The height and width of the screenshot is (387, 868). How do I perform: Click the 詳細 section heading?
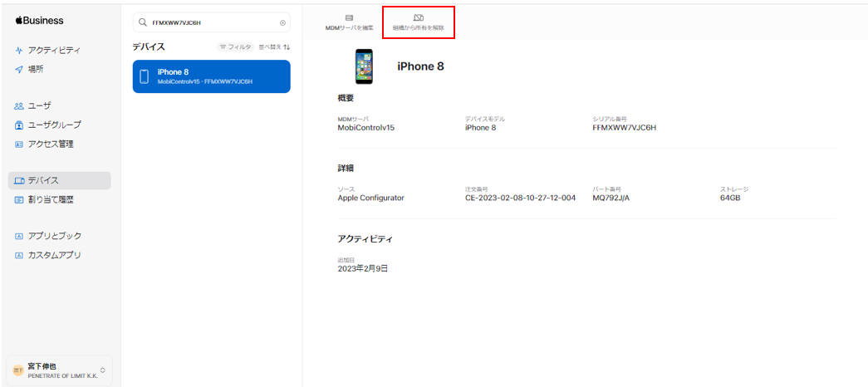(346, 168)
